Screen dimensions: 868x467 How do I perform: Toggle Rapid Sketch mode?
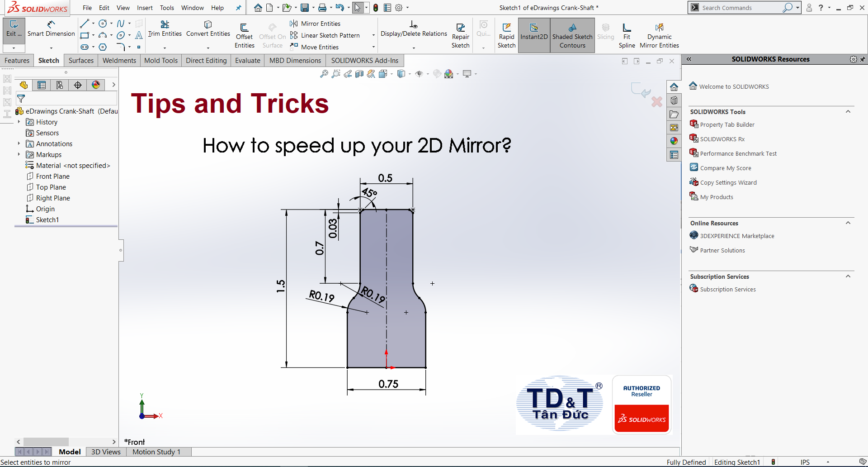pos(506,36)
